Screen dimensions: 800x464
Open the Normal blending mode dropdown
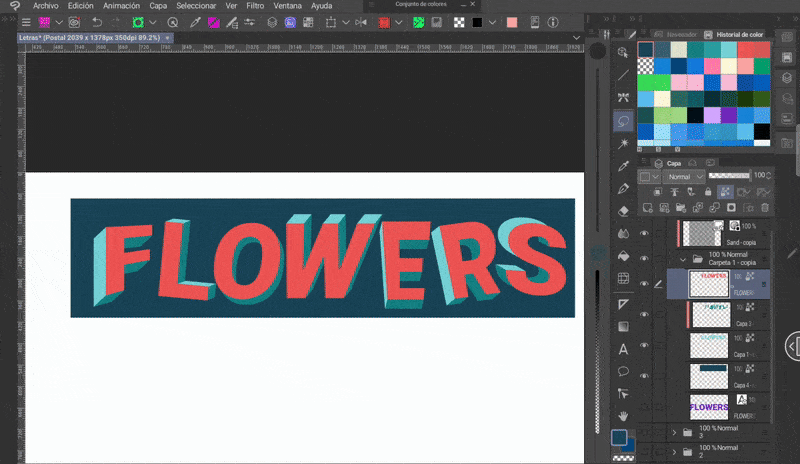pos(684,177)
